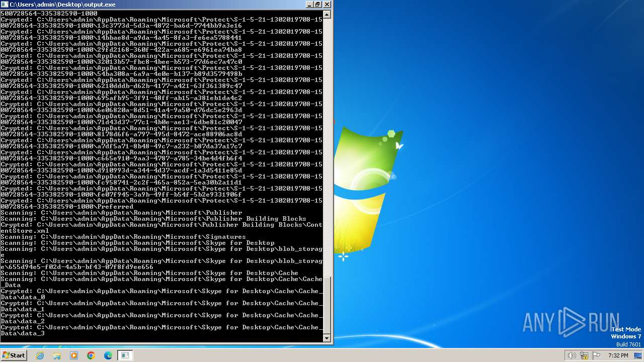Maximize the output.exe console window
Viewport: 644px width, 362px height.
318,4
